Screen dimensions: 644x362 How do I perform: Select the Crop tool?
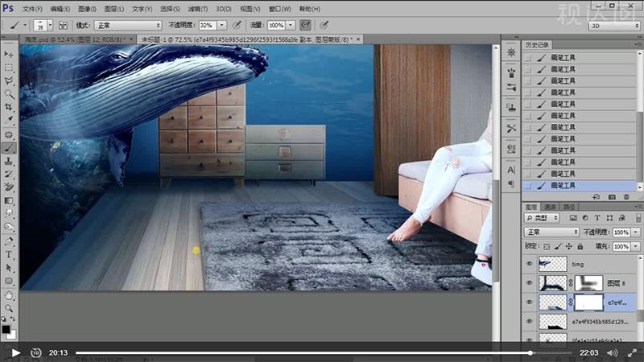[x=9, y=107]
